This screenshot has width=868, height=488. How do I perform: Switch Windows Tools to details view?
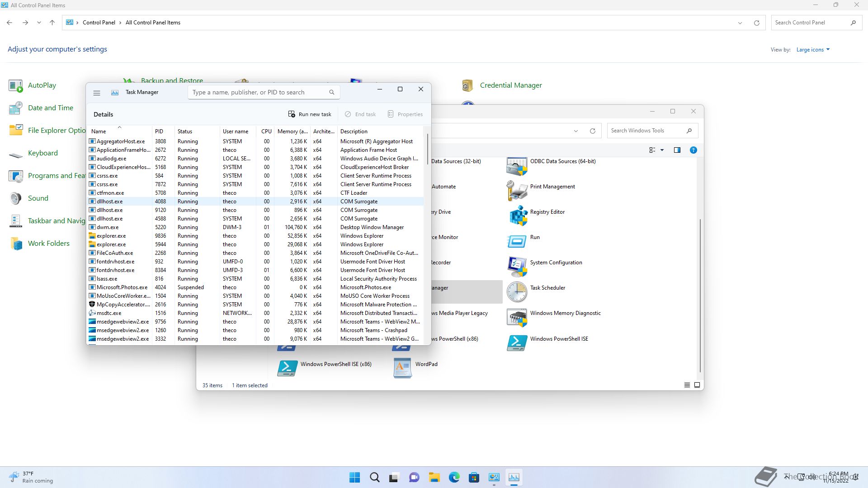point(687,385)
